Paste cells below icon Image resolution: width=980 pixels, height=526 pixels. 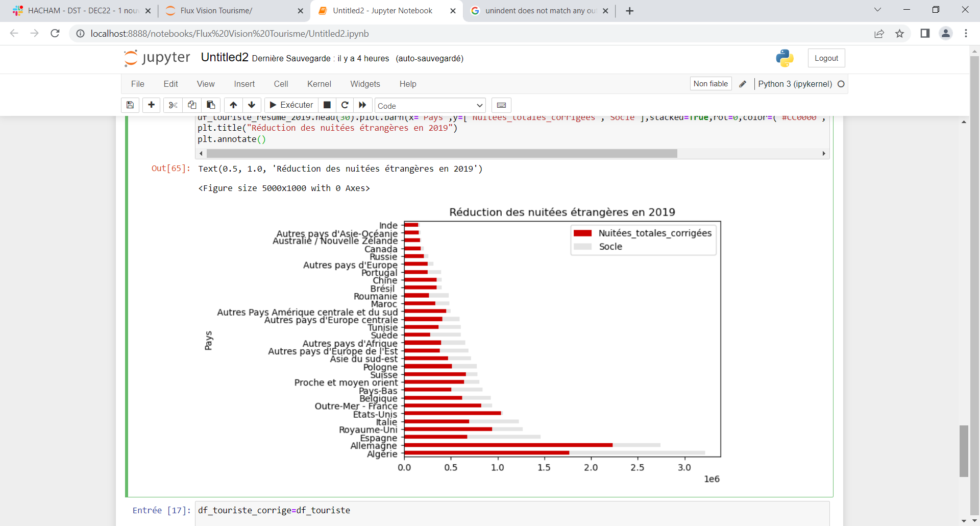click(211, 105)
